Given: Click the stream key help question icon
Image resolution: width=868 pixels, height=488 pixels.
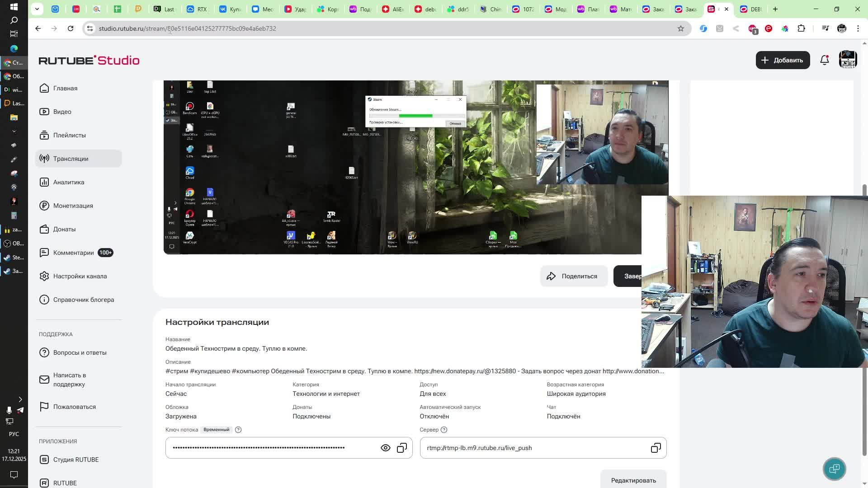Looking at the screenshot, I should (x=238, y=430).
